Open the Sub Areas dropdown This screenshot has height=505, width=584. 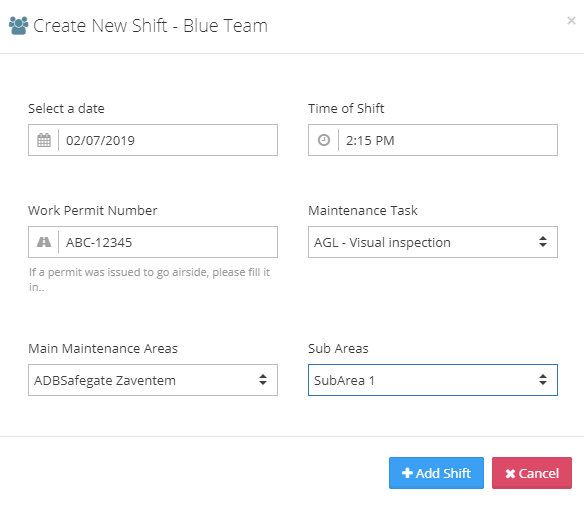click(x=432, y=380)
